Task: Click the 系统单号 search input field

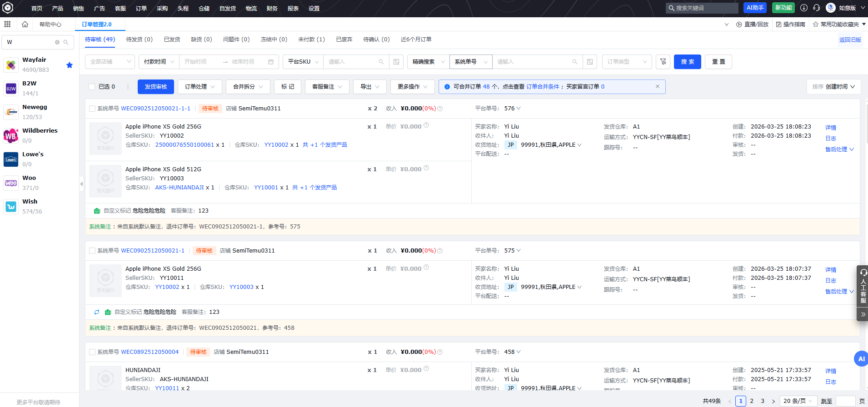Action: click(532, 62)
